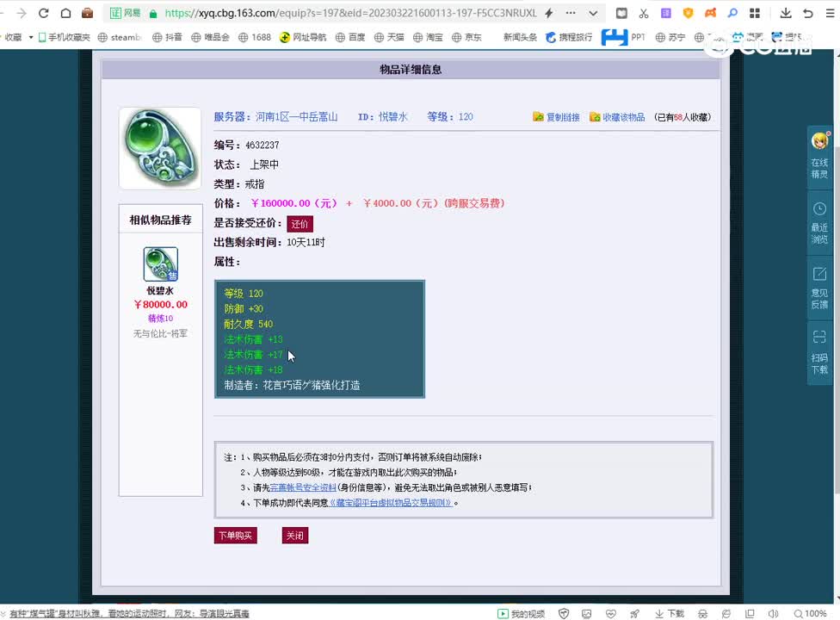
Task: Click the speaker mute status bar icon
Action: (773, 614)
